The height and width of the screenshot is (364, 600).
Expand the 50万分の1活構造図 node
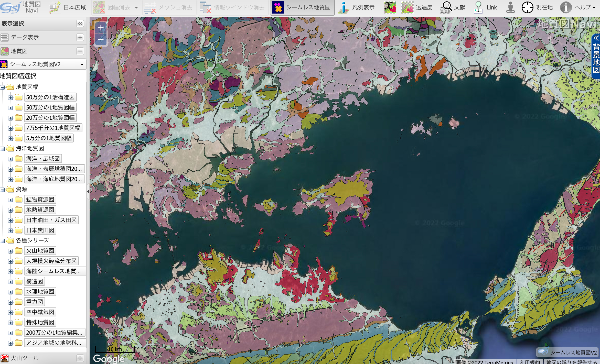coord(10,97)
